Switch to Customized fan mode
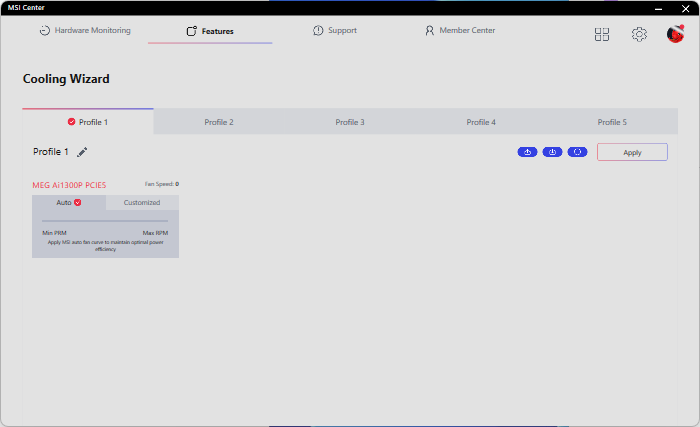The image size is (700, 427). pos(142,202)
